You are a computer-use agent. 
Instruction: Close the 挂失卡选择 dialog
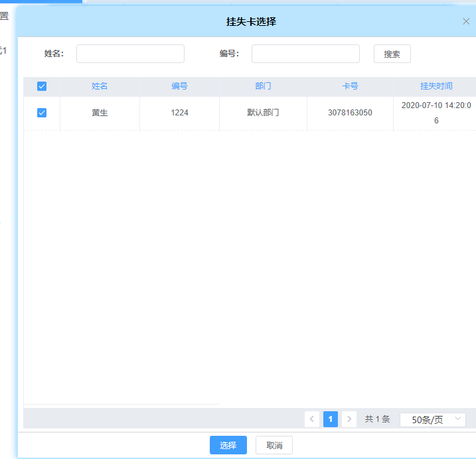tap(466, 21)
